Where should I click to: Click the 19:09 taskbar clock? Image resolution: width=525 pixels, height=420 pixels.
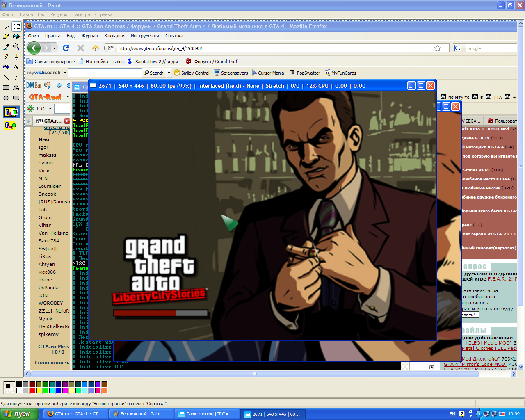click(x=514, y=414)
